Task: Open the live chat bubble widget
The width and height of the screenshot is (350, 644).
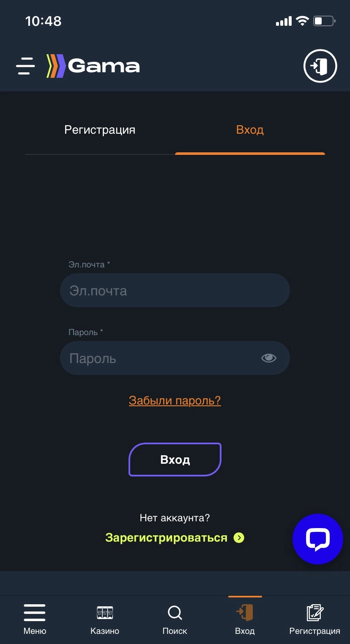Action: [x=317, y=539]
